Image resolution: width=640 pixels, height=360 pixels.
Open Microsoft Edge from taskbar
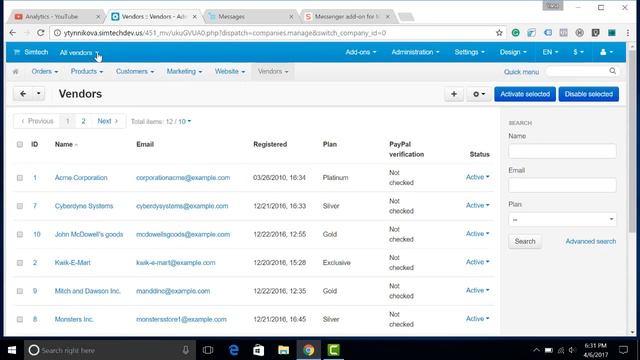233,350
